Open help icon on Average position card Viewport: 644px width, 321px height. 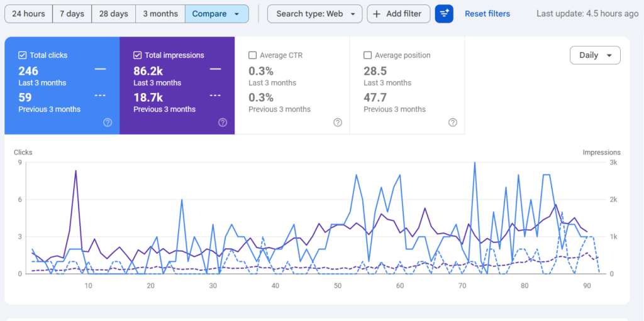453,122
